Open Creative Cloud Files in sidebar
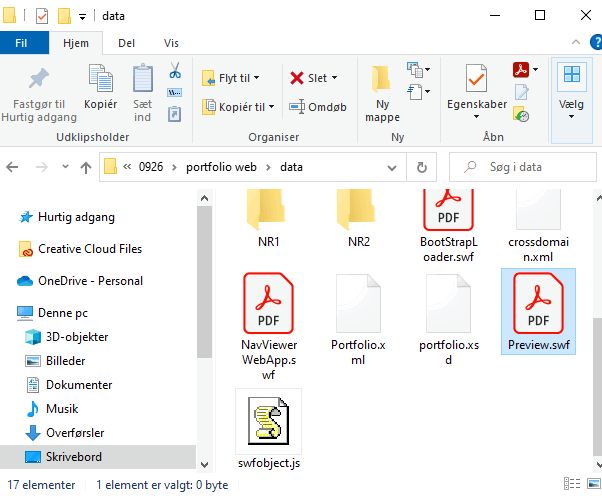 80,249
